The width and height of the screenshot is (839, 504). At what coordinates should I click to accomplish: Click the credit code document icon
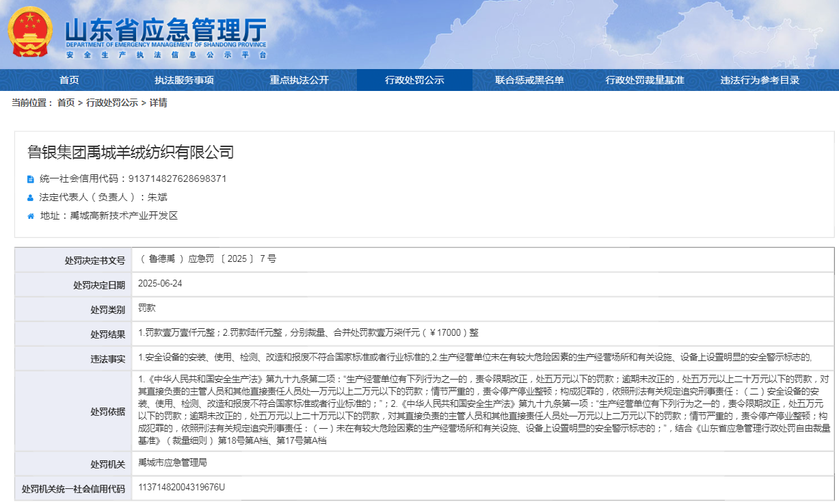pos(30,179)
